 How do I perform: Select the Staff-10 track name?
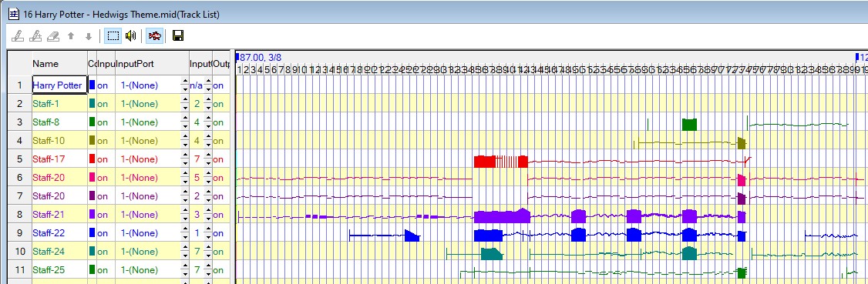coord(48,141)
